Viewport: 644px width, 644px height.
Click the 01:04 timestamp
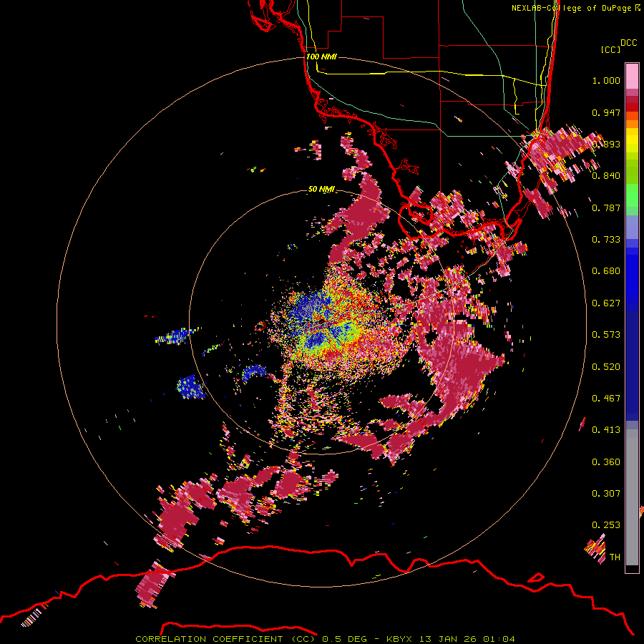click(499, 639)
